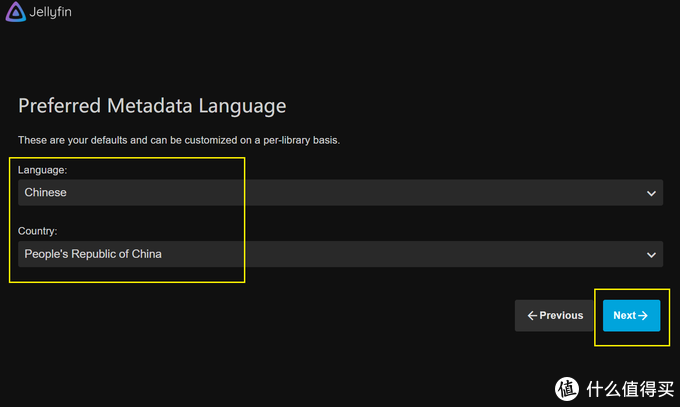Open the Language dropdown showing Chinese
680x407 pixels.
(340, 193)
